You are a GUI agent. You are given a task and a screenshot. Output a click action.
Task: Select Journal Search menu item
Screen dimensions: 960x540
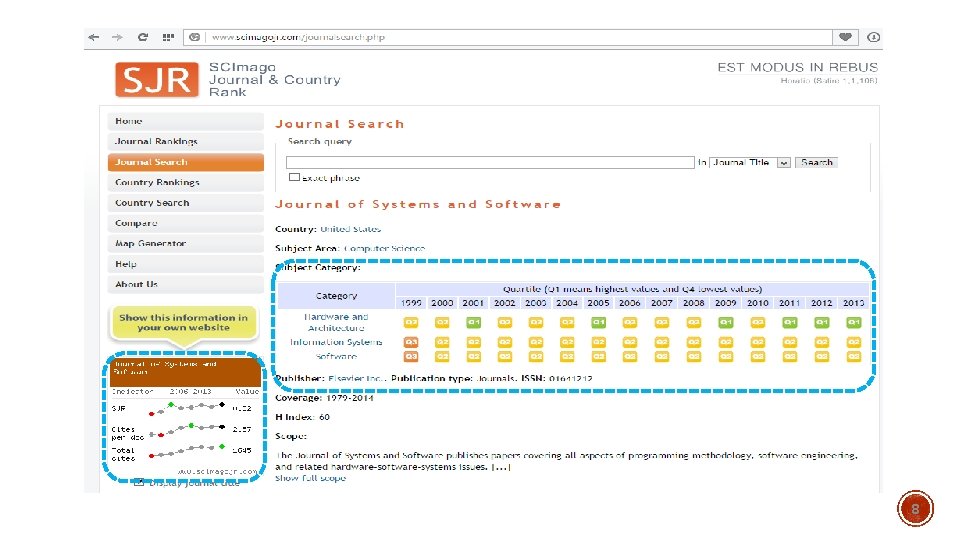tap(186, 162)
